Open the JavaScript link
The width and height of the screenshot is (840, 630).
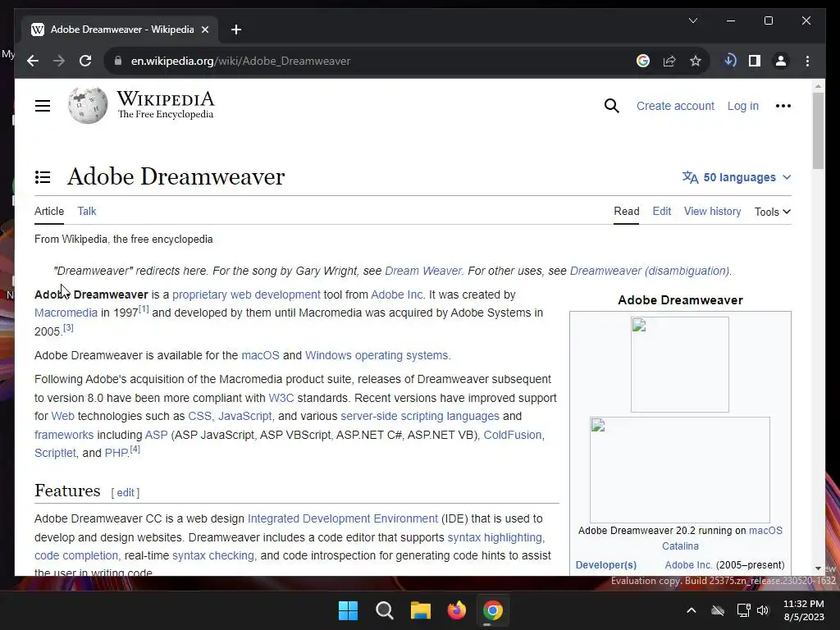pyautogui.click(x=244, y=416)
